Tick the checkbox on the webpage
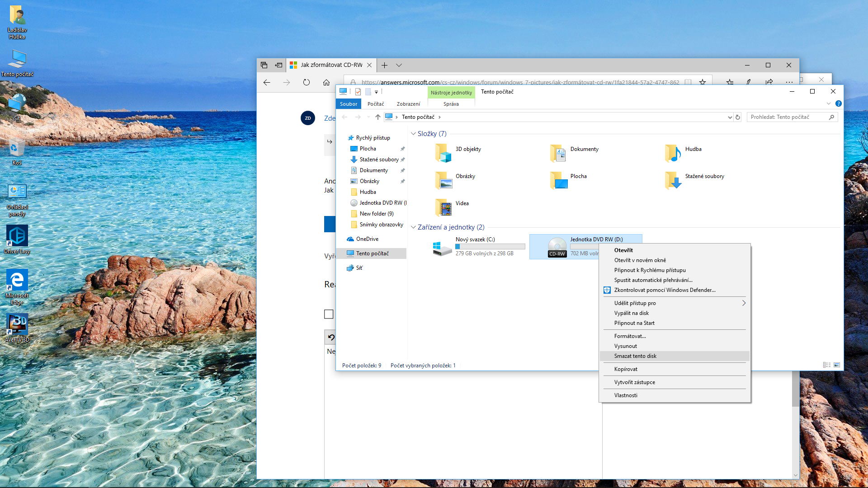The width and height of the screenshot is (868, 488). pos(329,314)
